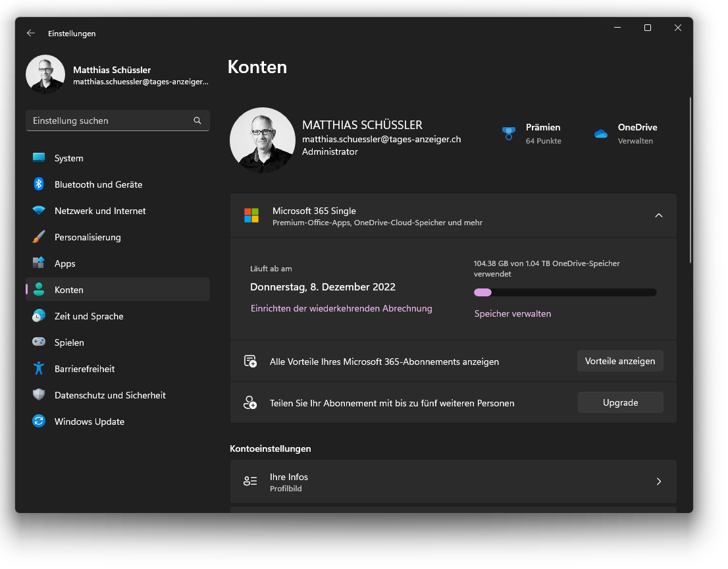This screenshot has height=569, width=728.
Task: Close the Einstellungen window
Action: click(677, 28)
